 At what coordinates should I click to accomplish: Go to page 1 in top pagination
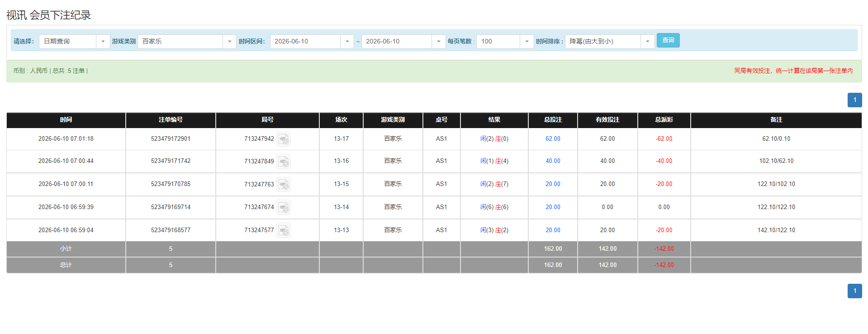tap(854, 100)
